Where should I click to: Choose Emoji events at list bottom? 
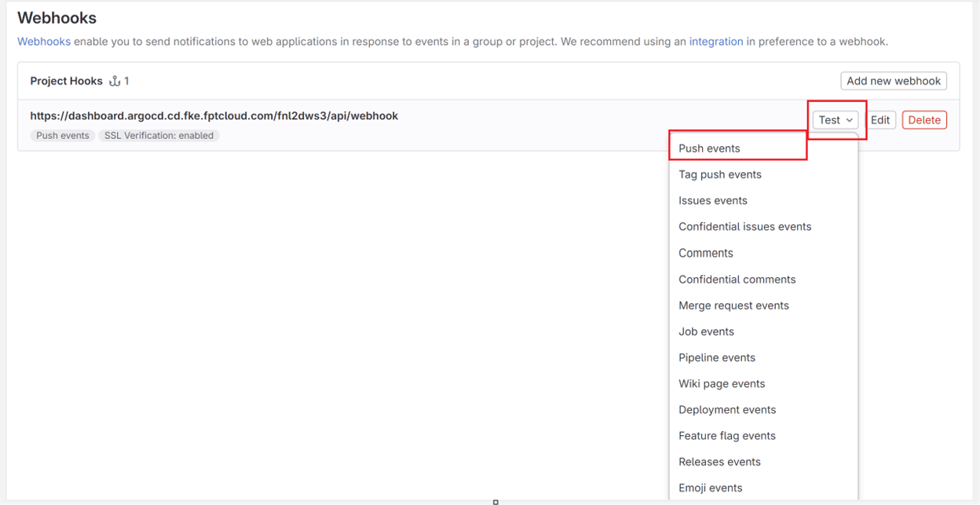pos(710,488)
